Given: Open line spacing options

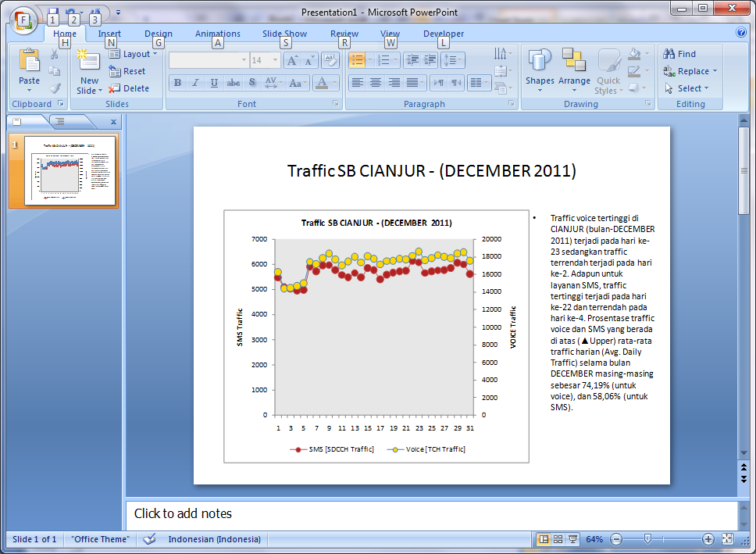Looking at the screenshot, I should click(452, 60).
